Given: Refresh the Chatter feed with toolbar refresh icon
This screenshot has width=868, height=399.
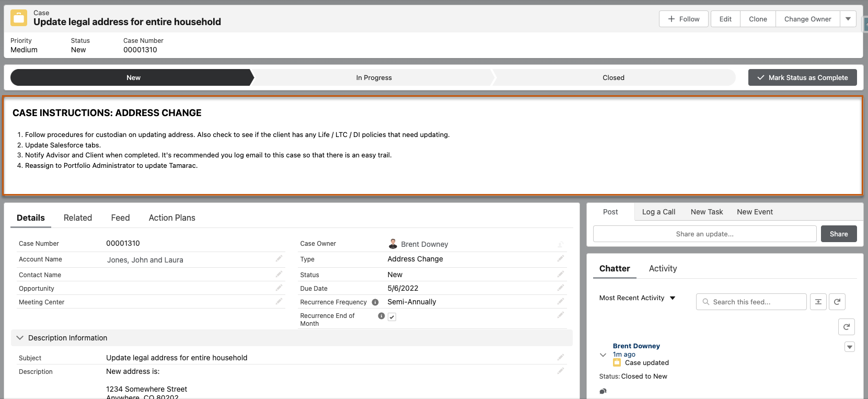Looking at the screenshot, I should pos(837,302).
